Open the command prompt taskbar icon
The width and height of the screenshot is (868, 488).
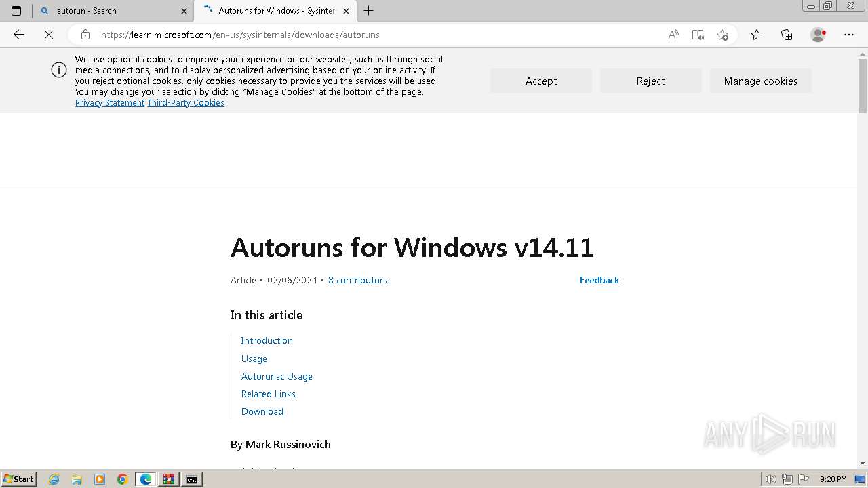192,479
